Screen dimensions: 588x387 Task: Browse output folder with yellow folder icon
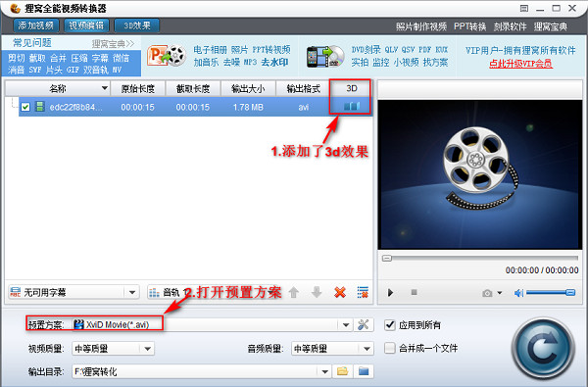coord(342,371)
